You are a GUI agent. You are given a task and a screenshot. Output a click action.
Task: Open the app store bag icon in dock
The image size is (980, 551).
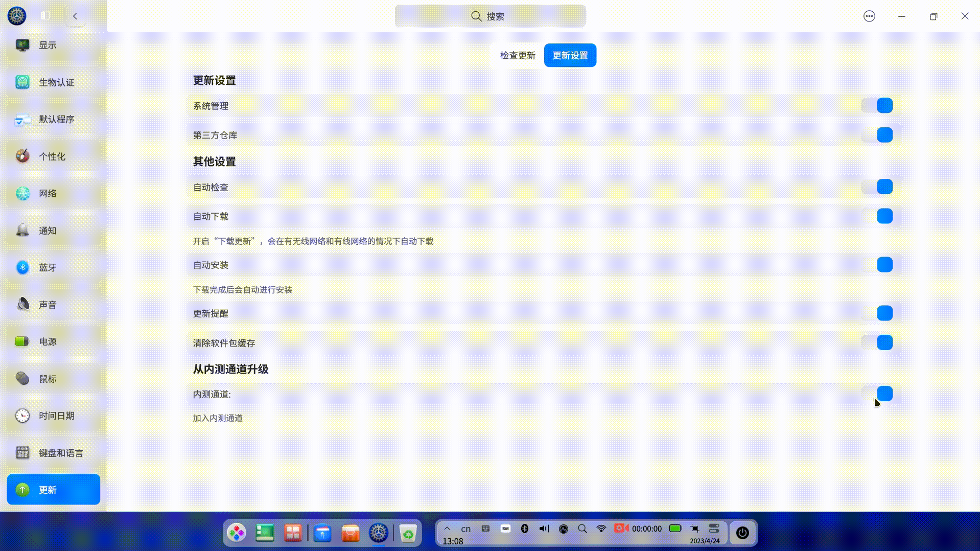[351, 533]
